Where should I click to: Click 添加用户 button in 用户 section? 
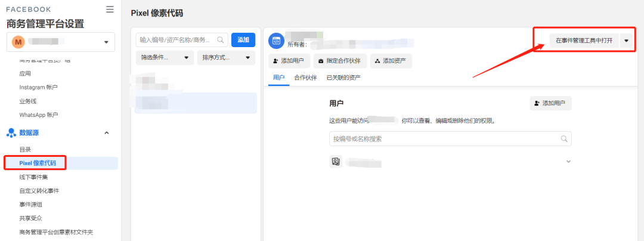pyautogui.click(x=550, y=103)
